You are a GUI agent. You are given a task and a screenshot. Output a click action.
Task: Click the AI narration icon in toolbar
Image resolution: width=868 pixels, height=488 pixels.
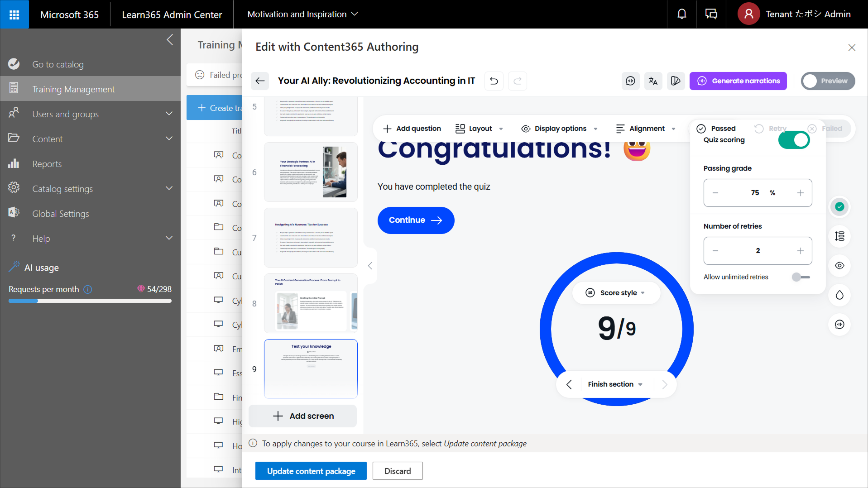[630, 81]
